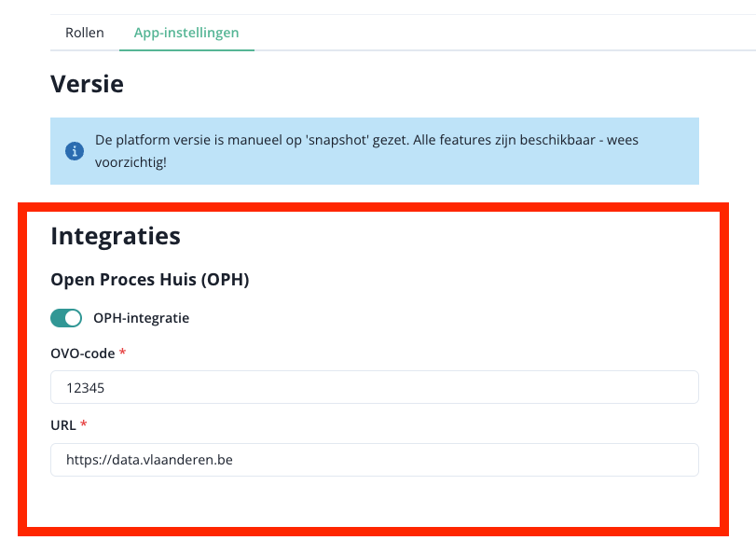Click the snapshot platform version message text

[x=365, y=140]
